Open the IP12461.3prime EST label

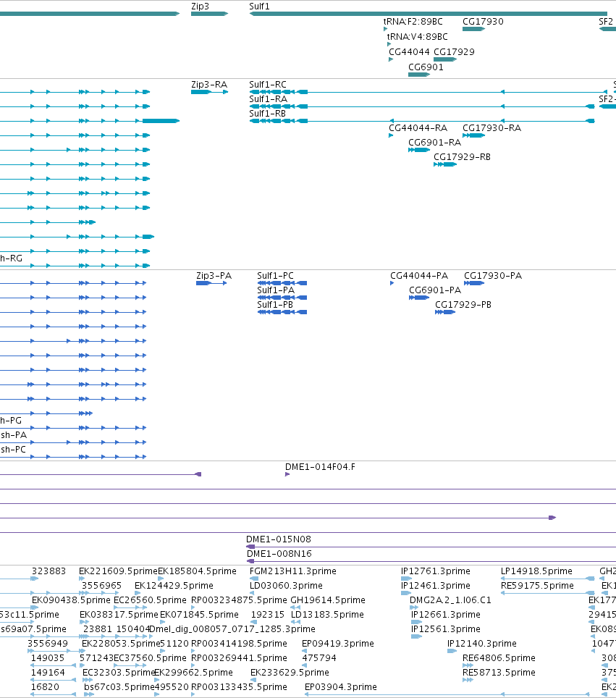tap(435, 585)
